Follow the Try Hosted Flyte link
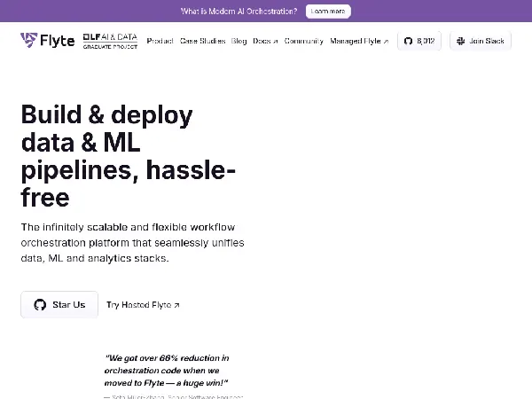The width and height of the screenshot is (532, 399). (x=143, y=305)
